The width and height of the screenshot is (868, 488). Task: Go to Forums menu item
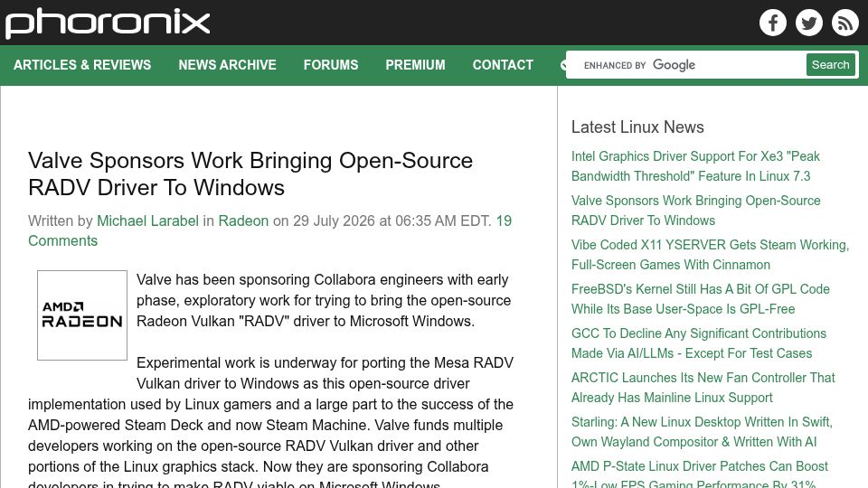point(331,65)
